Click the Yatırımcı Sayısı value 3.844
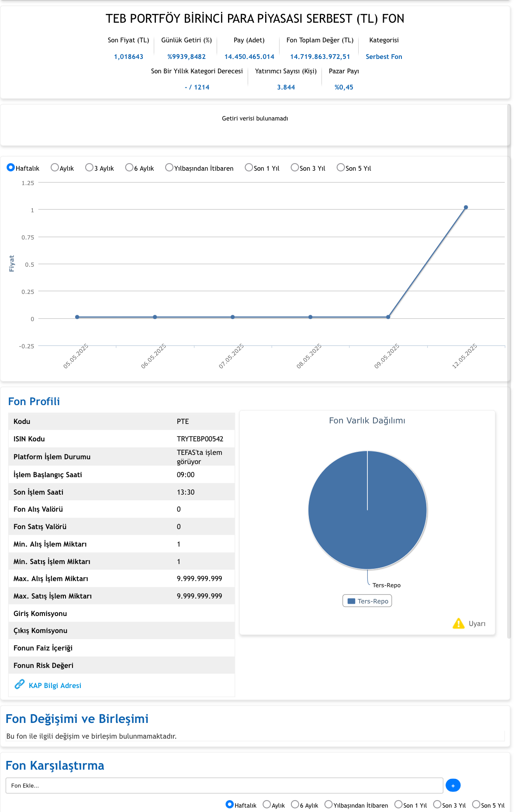 (286, 87)
